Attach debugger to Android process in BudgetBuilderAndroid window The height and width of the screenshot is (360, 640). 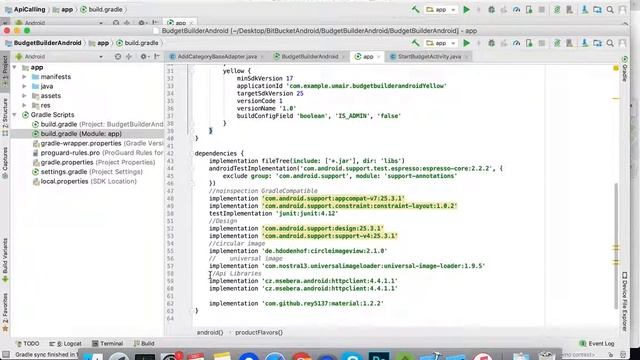529,43
